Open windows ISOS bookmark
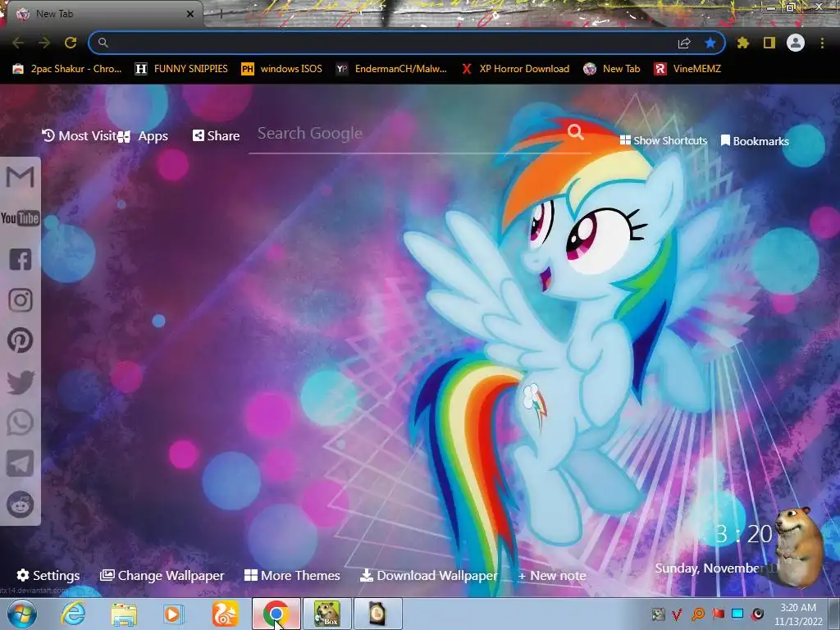Screen dimensions: 840x630 [282, 69]
